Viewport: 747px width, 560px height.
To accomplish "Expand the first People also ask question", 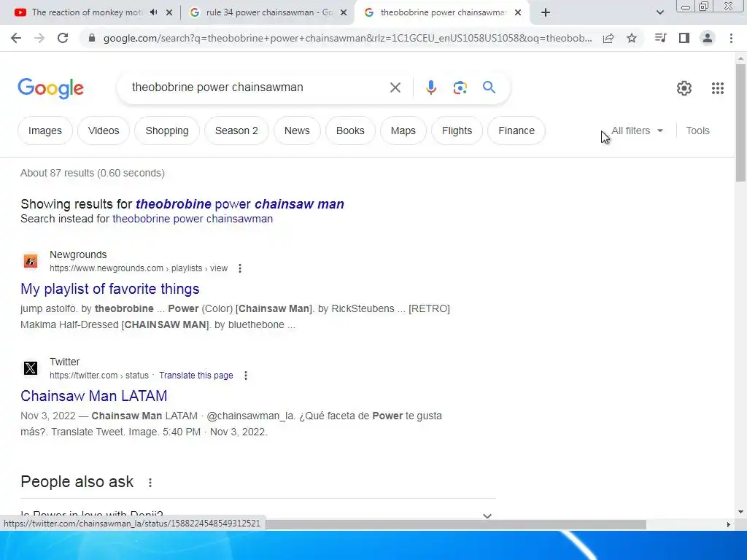I will [258, 515].
